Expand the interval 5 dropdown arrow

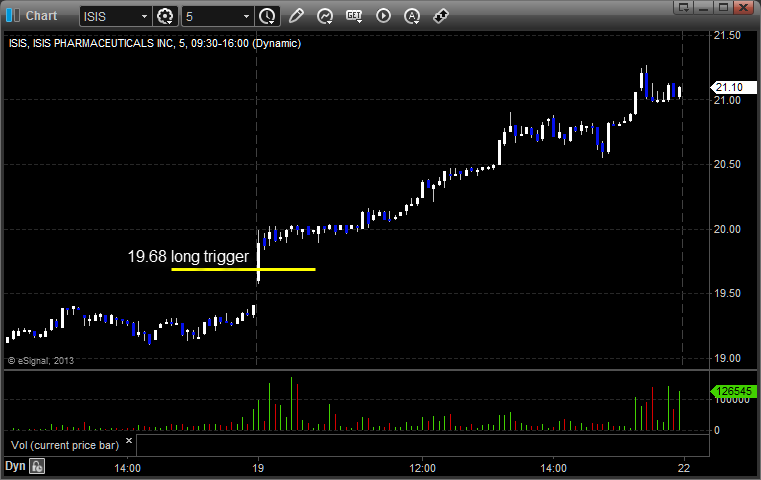tap(246, 17)
